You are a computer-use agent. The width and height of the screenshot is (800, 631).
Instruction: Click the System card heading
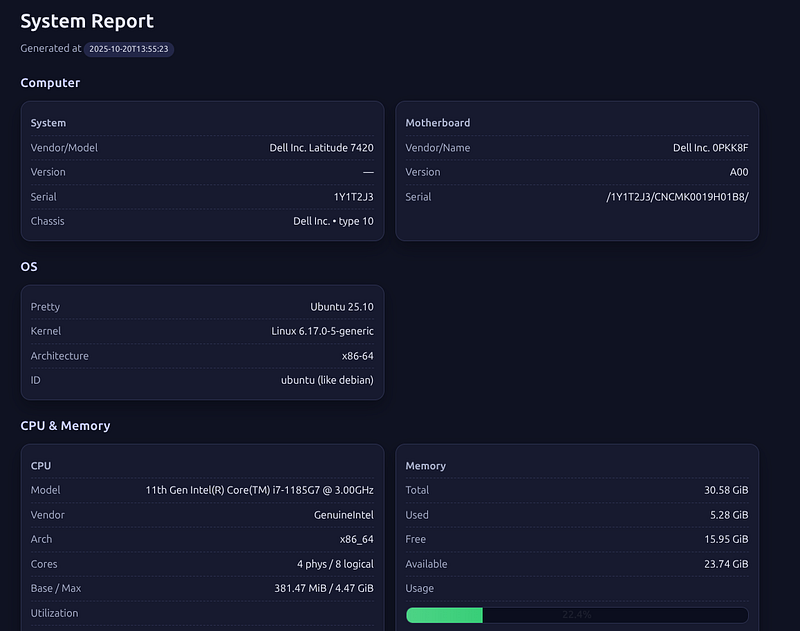48,123
